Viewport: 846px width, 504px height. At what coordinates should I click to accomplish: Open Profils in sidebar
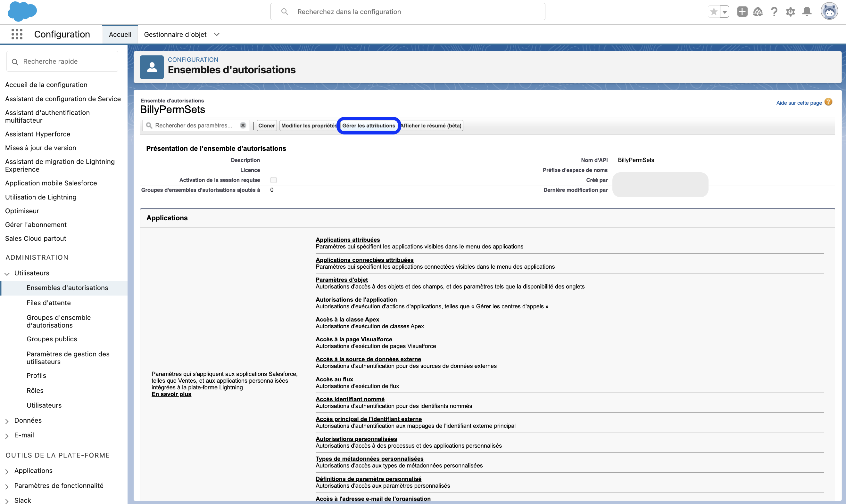click(x=36, y=375)
